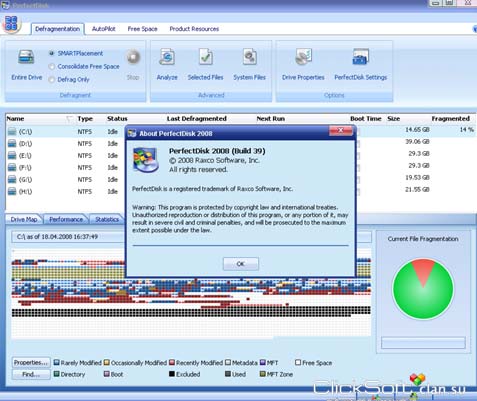This screenshot has height=401, width=477.
Task: Click the MFT Zone legend color box
Action: point(263,374)
